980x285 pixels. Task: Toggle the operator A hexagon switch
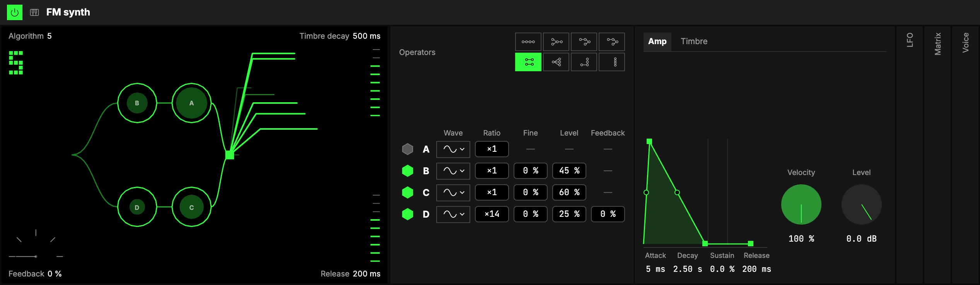pos(408,149)
